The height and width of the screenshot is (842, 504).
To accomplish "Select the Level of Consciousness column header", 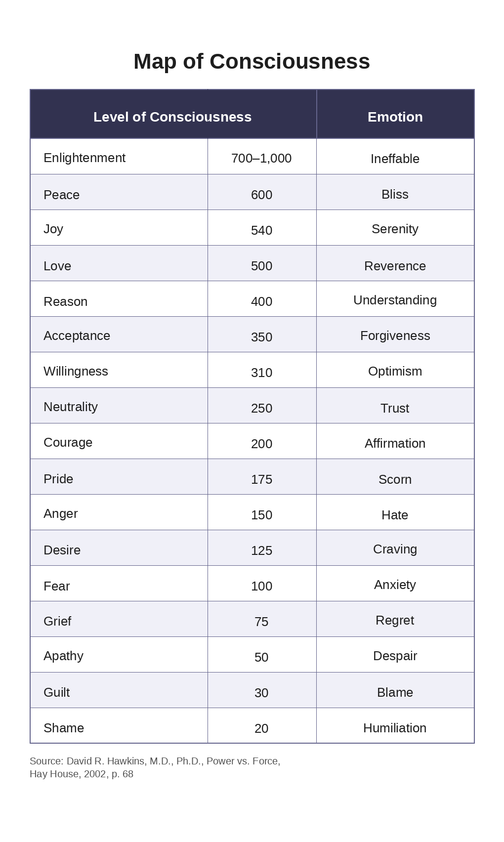I will pyautogui.click(x=172, y=117).
